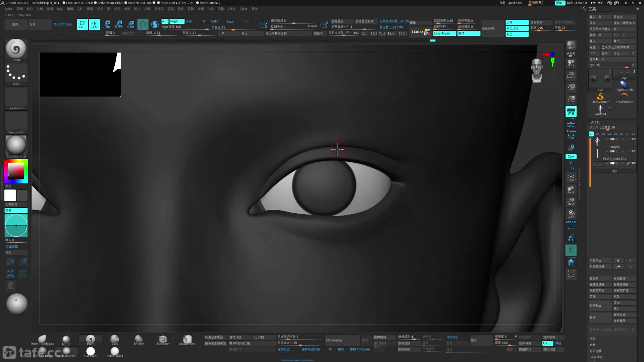This screenshot has height=362, width=644.
Task: Select the Clay brush
Action: pyautogui.click(x=115, y=340)
